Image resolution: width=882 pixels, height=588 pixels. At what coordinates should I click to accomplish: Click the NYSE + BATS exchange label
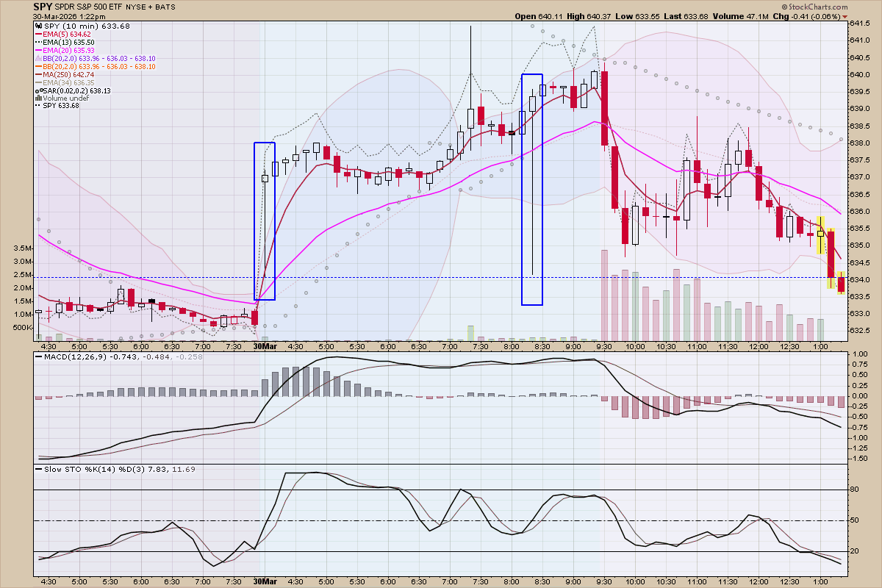[x=151, y=7]
